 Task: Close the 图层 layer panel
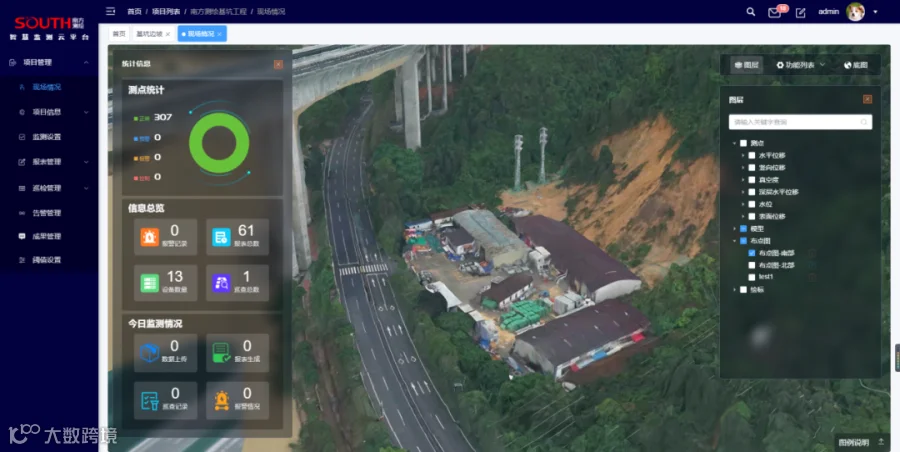coord(867,99)
